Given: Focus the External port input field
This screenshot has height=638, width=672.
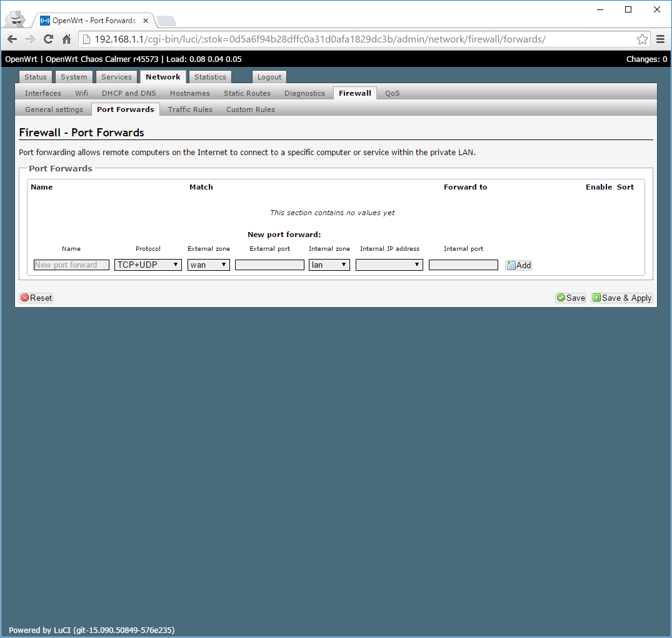Looking at the screenshot, I should (269, 265).
